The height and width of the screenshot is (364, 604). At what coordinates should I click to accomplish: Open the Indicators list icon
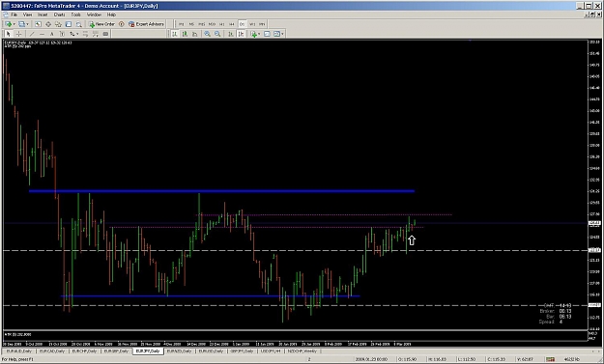coord(253,34)
